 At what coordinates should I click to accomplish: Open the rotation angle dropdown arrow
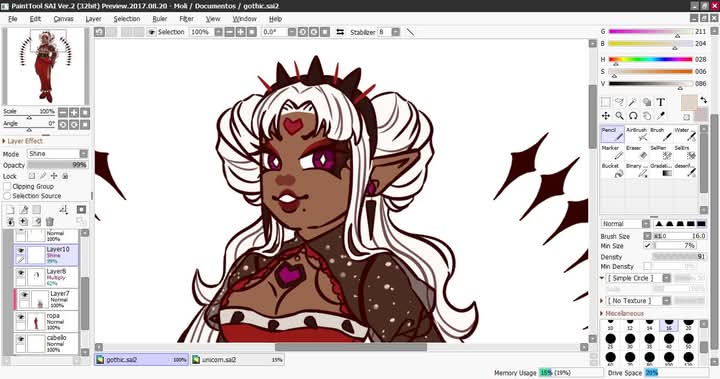pos(292,32)
